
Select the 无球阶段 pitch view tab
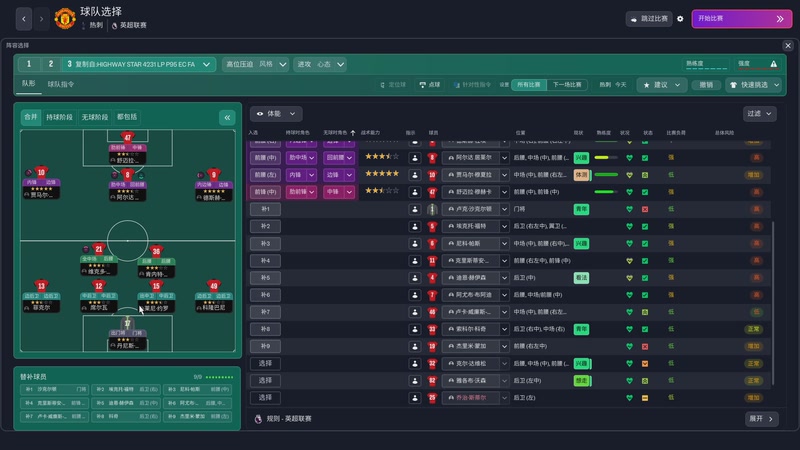tap(95, 117)
